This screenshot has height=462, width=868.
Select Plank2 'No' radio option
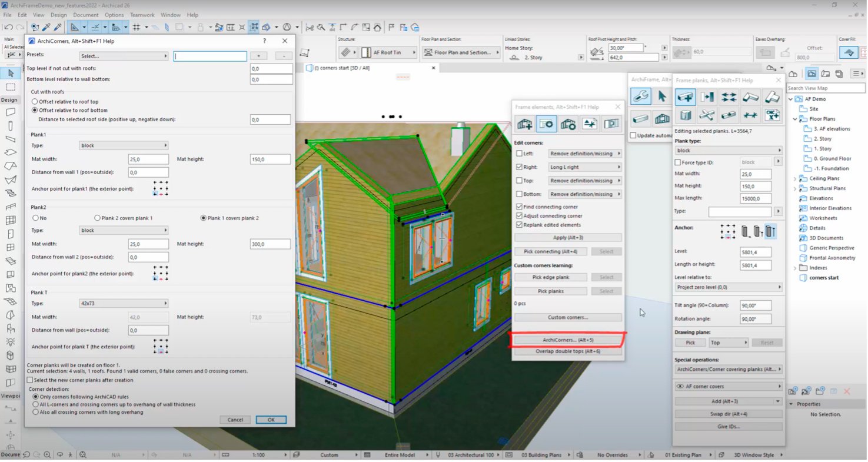35,218
